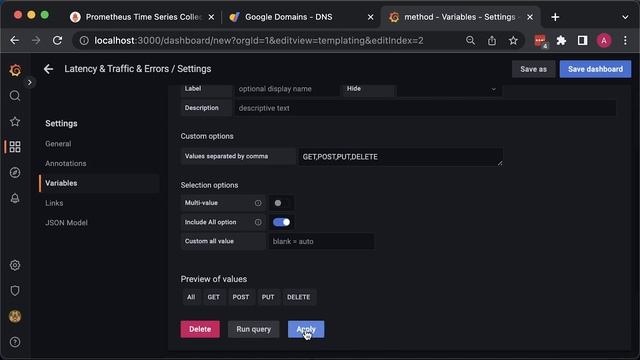Open the Explore compass icon

tap(15, 173)
